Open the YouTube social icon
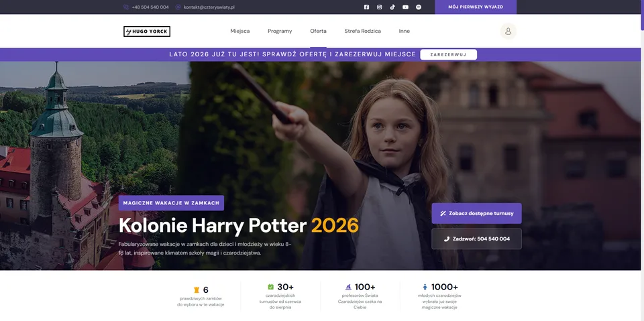644x321 pixels. pos(405,7)
